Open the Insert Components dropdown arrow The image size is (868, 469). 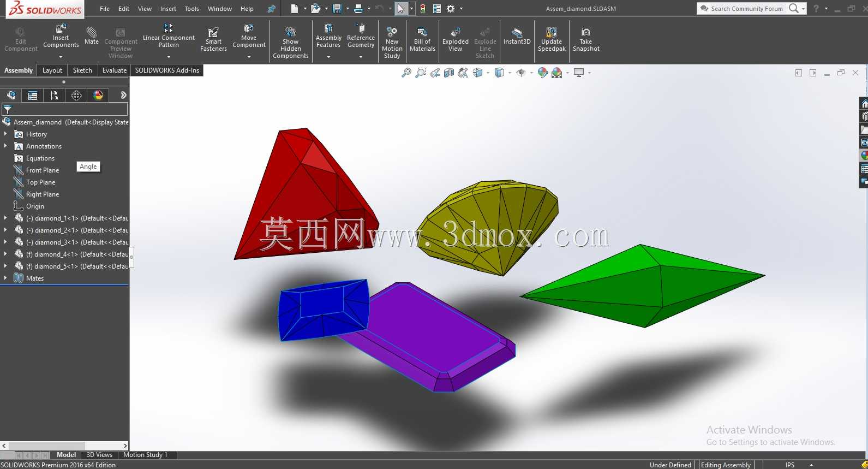tap(61, 57)
